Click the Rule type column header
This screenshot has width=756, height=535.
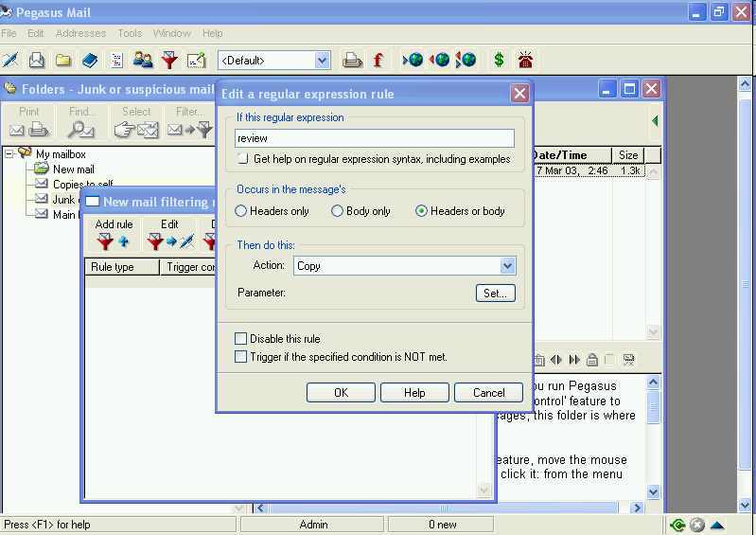(x=121, y=267)
